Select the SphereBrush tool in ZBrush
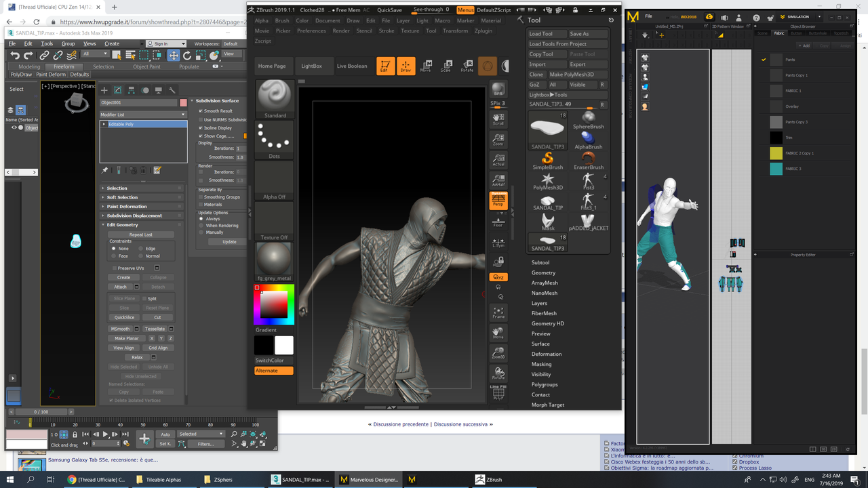The height and width of the screenshot is (488, 868). [x=588, y=121]
